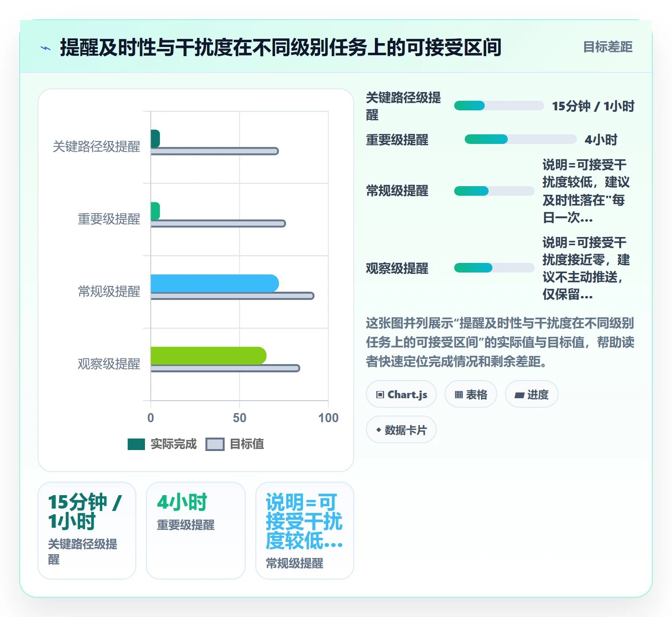Click the 重要级提醒 progress bar
672x617 pixels.
point(520,139)
